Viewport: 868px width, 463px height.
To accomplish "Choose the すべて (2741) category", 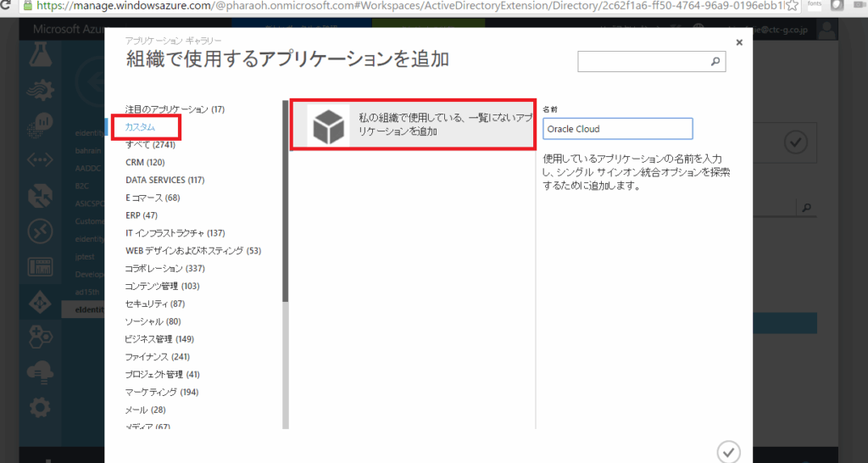I will [150, 145].
